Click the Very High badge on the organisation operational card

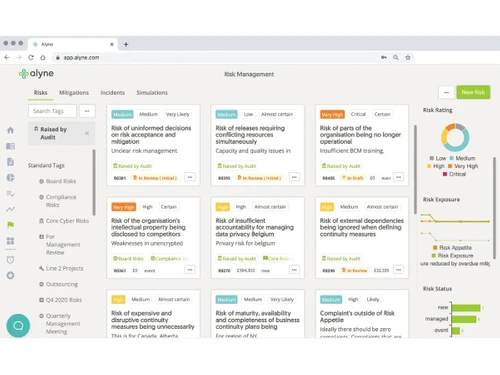click(x=332, y=114)
